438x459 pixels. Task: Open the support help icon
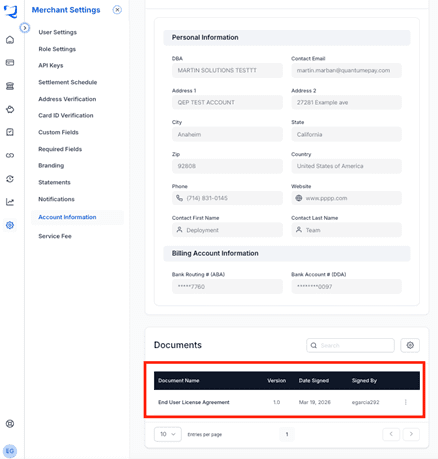pos(10,424)
